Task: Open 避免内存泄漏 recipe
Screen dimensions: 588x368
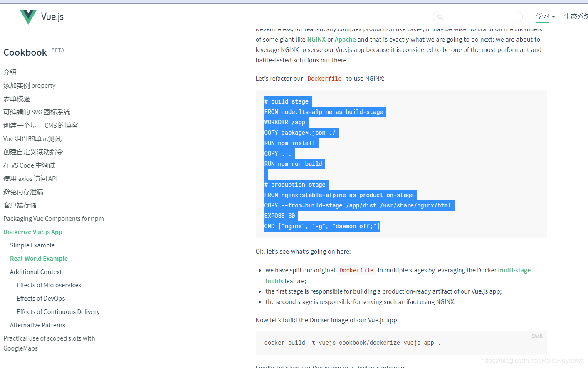Action: point(23,192)
